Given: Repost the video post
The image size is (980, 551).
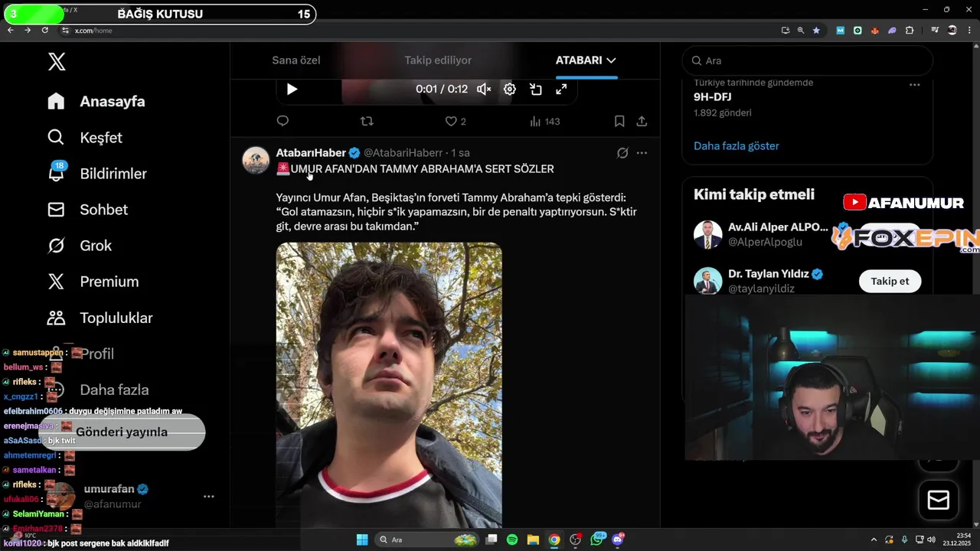Looking at the screenshot, I should [367, 121].
